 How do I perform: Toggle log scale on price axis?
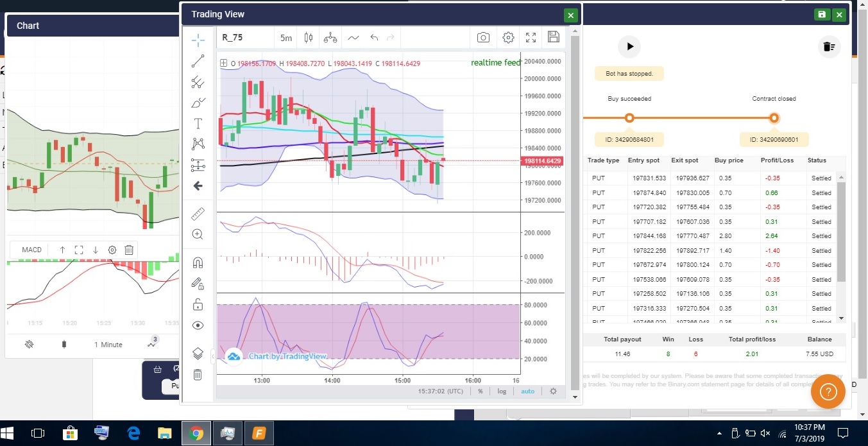coord(502,391)
